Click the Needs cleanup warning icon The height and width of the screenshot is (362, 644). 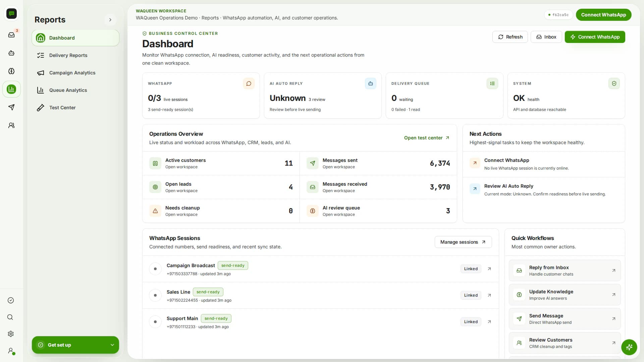[x=155, y=211]
